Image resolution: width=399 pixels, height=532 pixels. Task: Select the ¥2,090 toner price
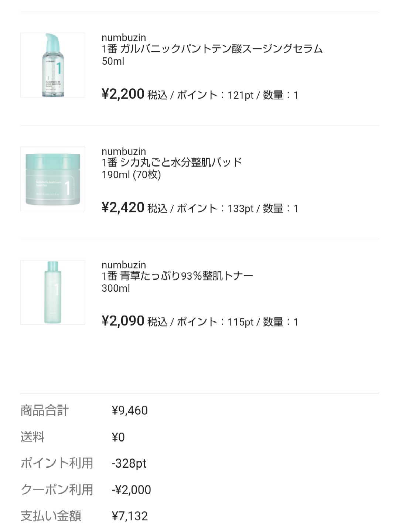(x=123, y=321)
